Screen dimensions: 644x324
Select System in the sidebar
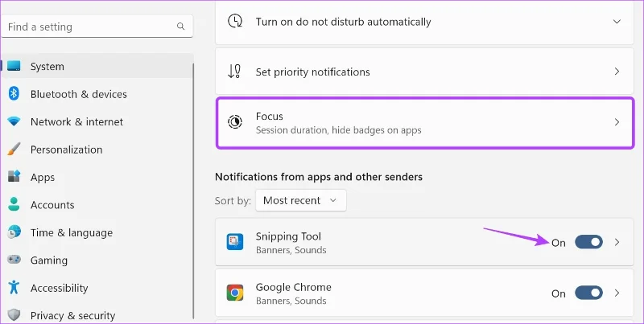97,66
